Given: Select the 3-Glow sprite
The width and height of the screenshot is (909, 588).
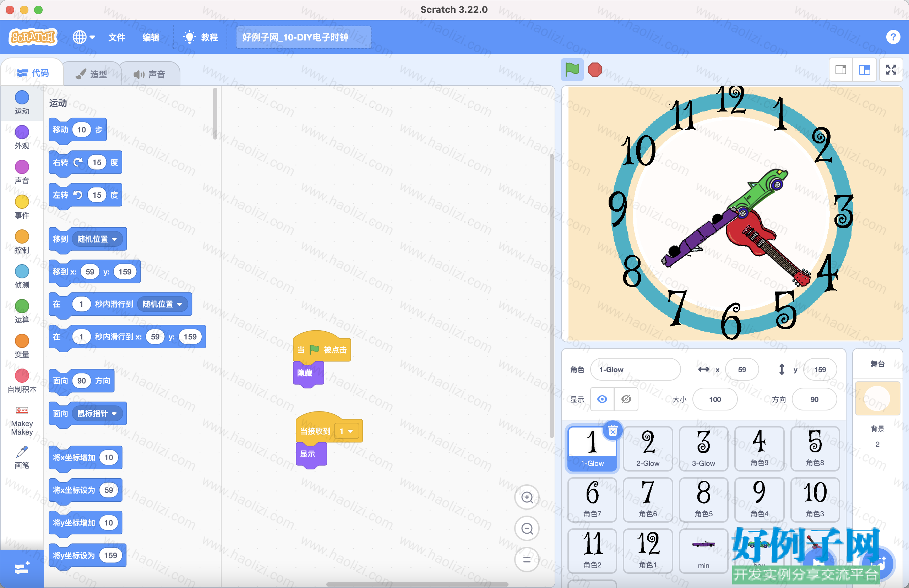Looking at the screenshot, I should (704, 449).
